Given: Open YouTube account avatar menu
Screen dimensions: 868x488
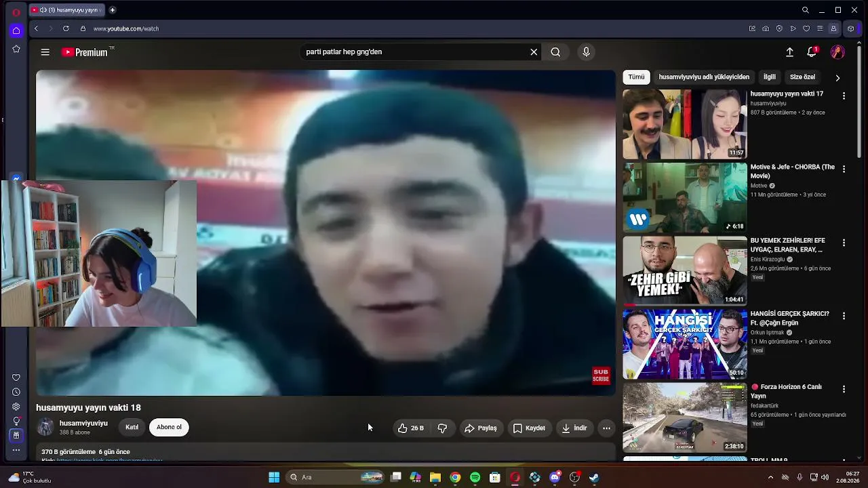Looking at the screenshot, I should 837,52.
